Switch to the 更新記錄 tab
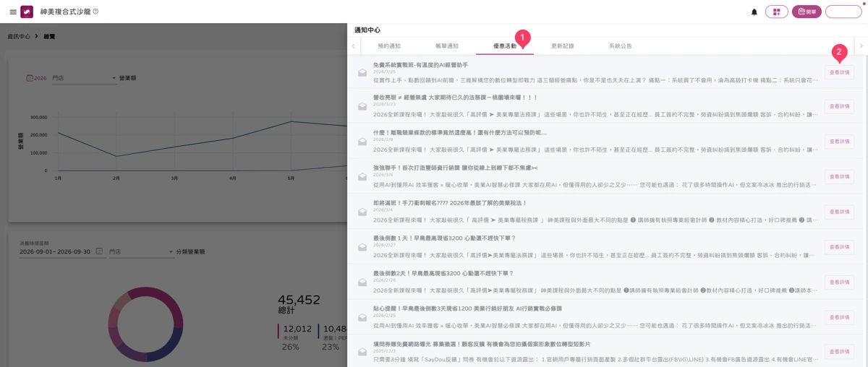The image size is (868, 367). click(562, 46)
